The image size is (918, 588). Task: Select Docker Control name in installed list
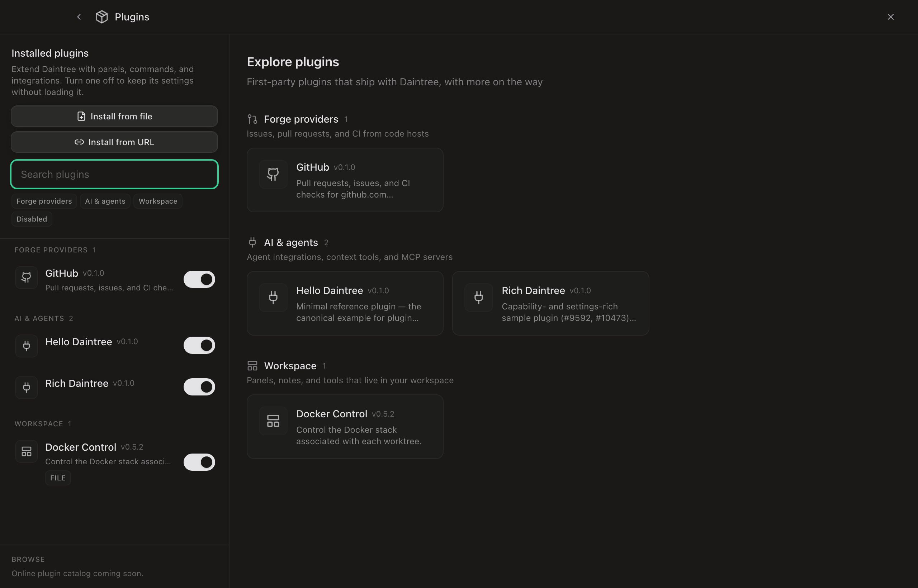coord(81,447)
